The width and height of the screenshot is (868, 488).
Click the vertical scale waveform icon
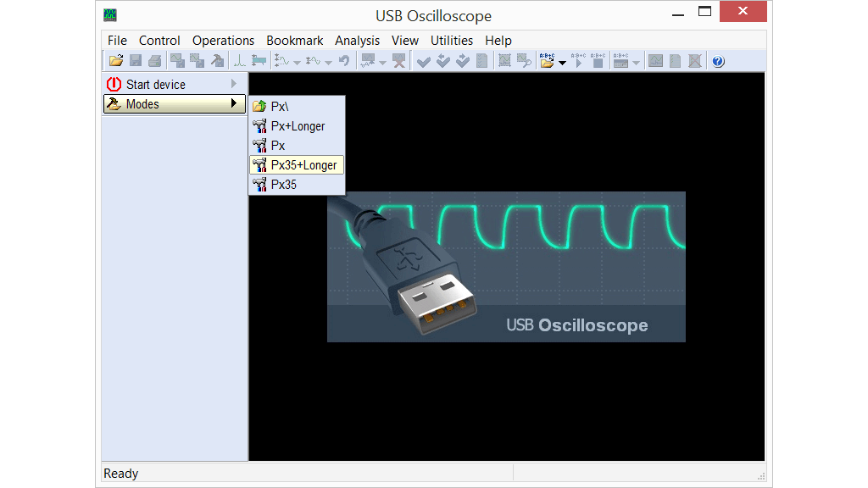coord(281,61)
